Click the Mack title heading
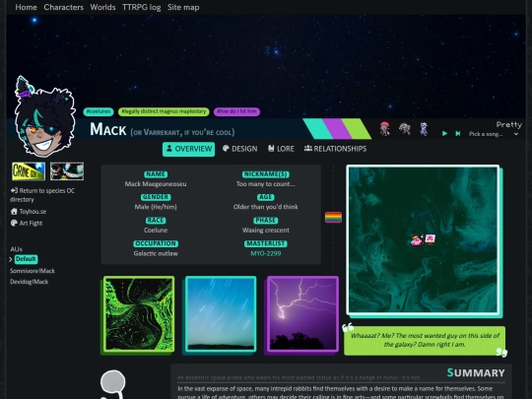Viewport: 532px width, 399px height. click(x=108, y=129)
